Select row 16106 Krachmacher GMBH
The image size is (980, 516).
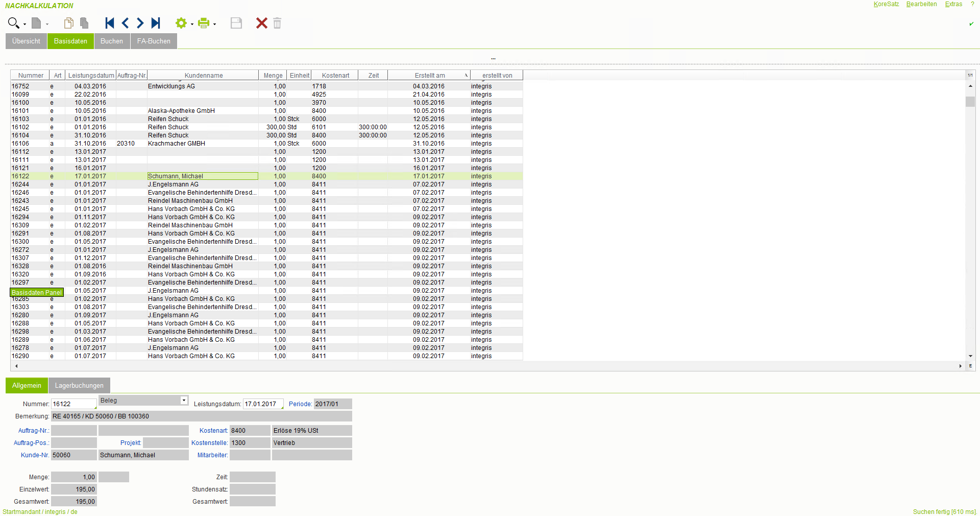tap(267, 144)
